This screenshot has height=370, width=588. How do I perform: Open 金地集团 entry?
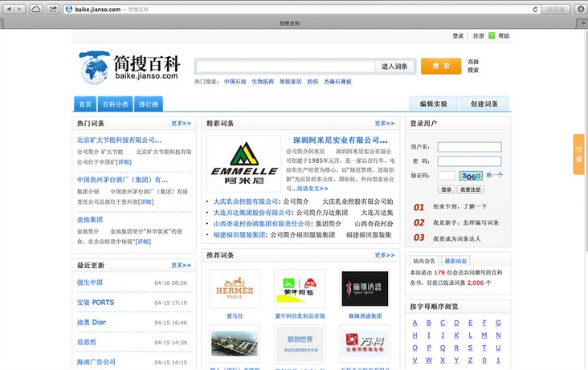(x=90, y=220)
